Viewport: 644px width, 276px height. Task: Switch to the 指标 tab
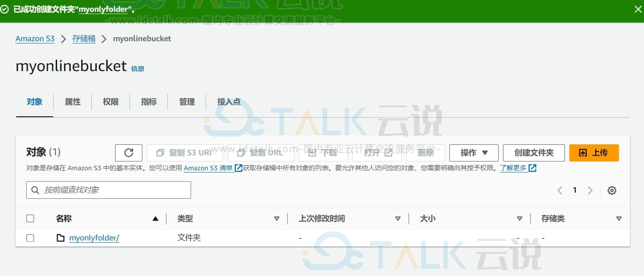pyautogui.click(x=149, y=102)
